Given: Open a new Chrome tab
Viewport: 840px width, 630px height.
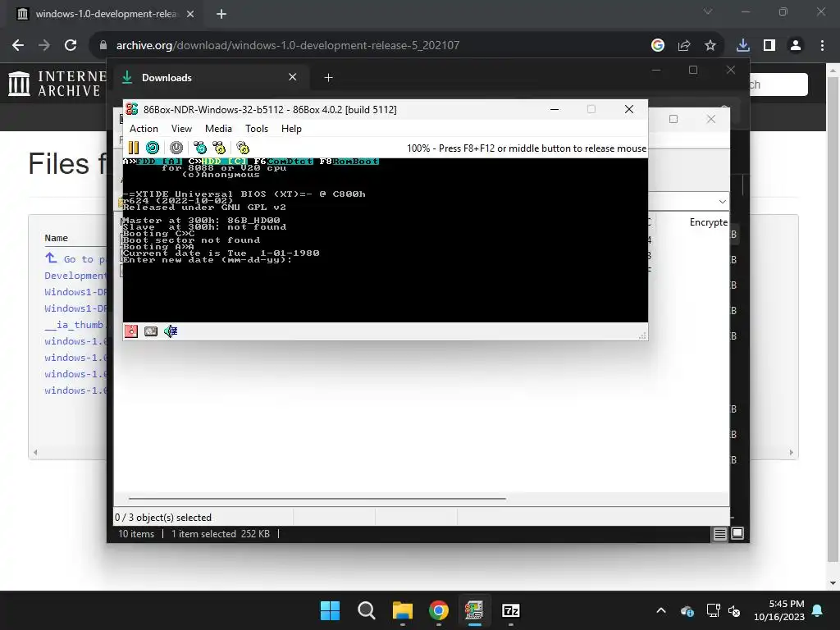Looking at the screenshot, I should [221, 14].
